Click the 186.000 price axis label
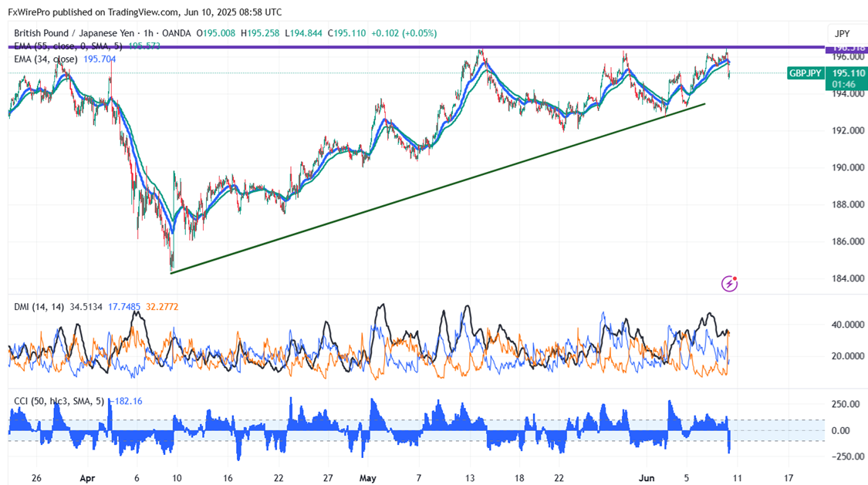Image resolution: width=868 pixels, height=485 pixels. [848, 241]
